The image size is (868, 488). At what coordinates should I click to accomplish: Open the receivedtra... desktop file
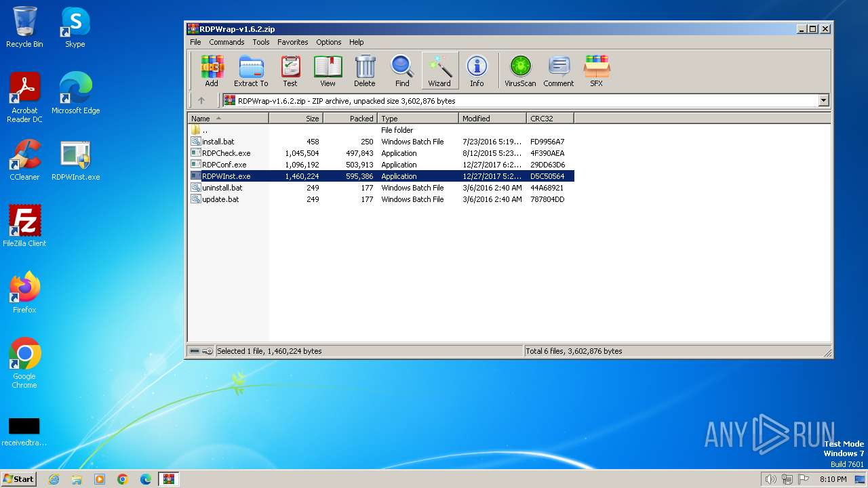[24, 432]
